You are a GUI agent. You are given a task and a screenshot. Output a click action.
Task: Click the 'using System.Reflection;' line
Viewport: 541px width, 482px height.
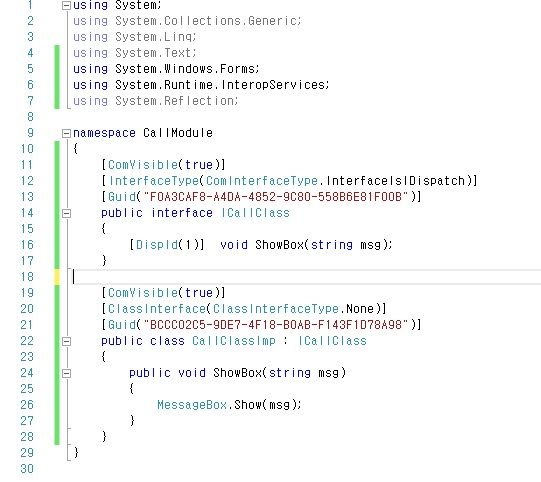(x=156, y=101)
